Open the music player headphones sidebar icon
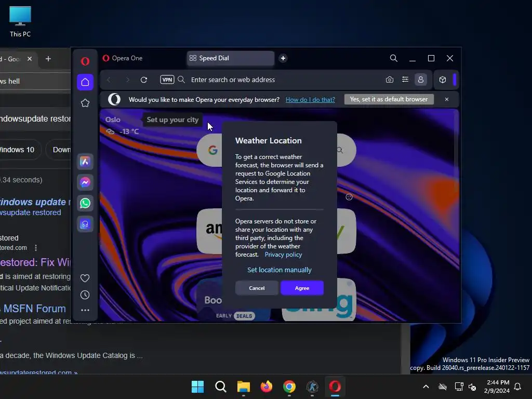The height and width of the screenshot is (399, 532). pyautogui.click(x=85, y=224)
